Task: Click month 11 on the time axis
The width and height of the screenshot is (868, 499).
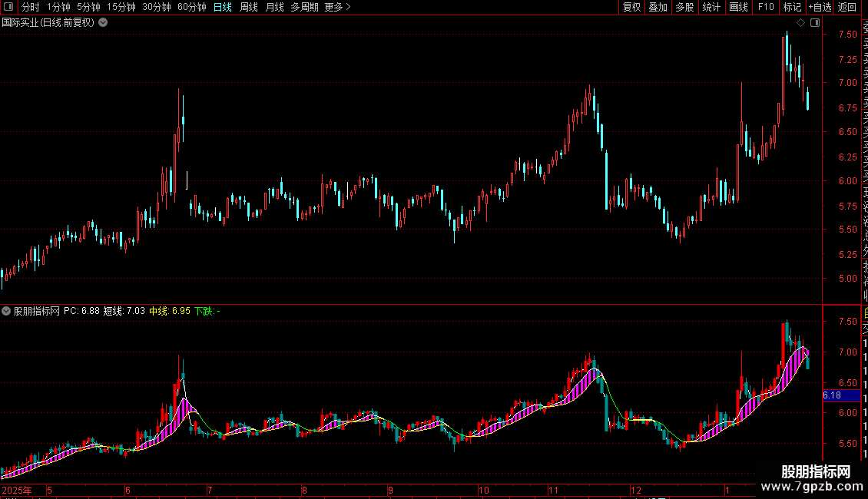Action: point(554,490)
